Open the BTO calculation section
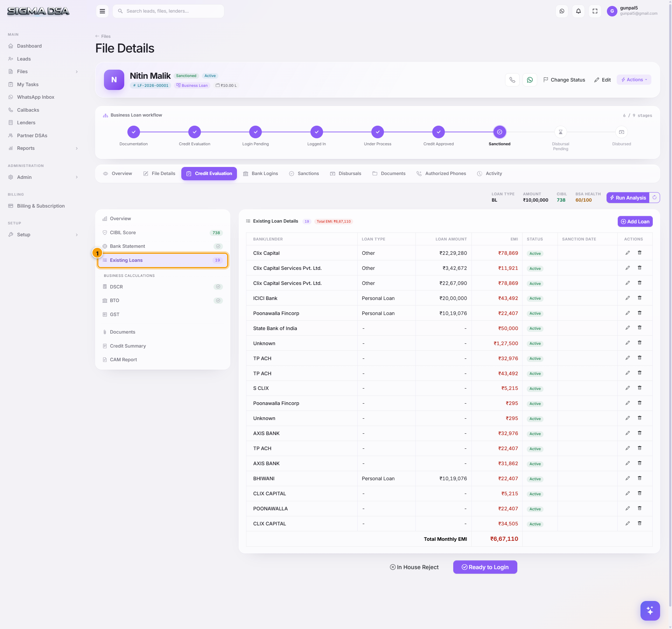The image size is (672, 629). pyautogui.click(x=163, y=301)
